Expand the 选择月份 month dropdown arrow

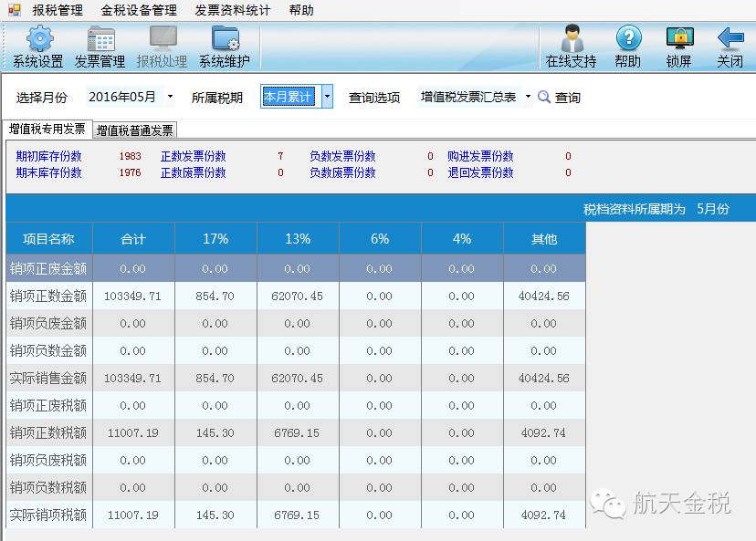tap(170, 97)
